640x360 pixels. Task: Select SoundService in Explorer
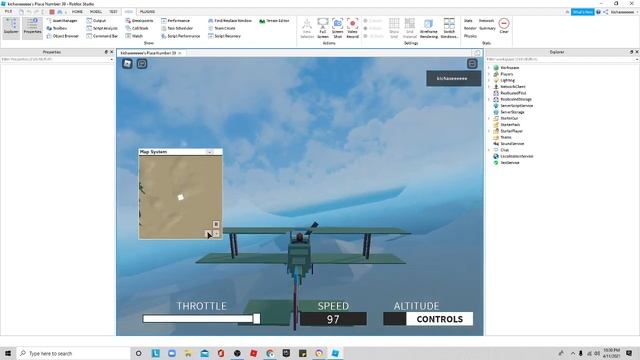(x=512, y=144)
